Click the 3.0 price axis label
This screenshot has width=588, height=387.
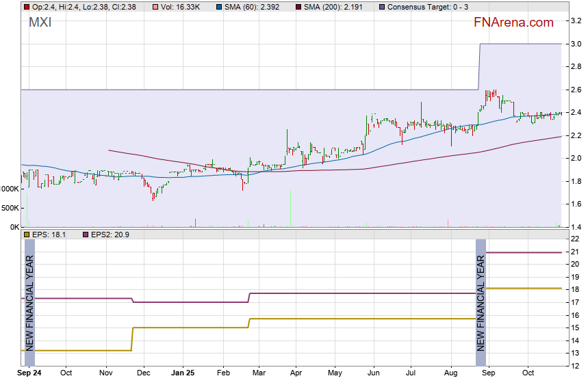pyautogui.click(x=576, y=44)
